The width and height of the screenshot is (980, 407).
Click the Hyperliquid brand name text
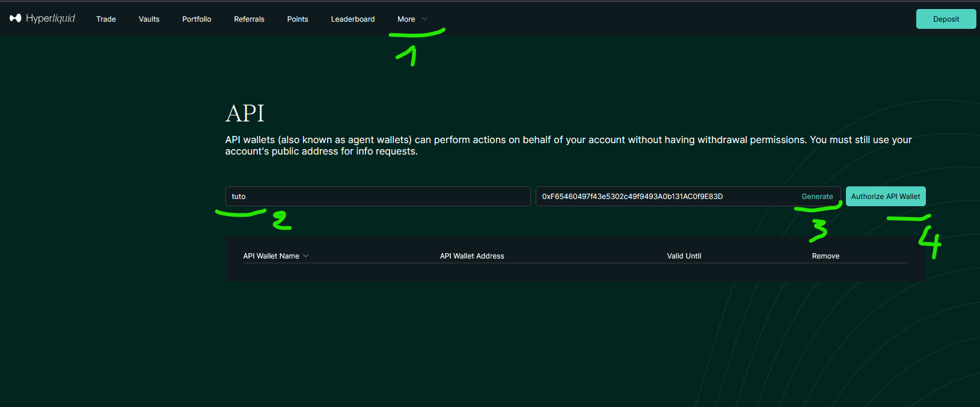[51, 19]
